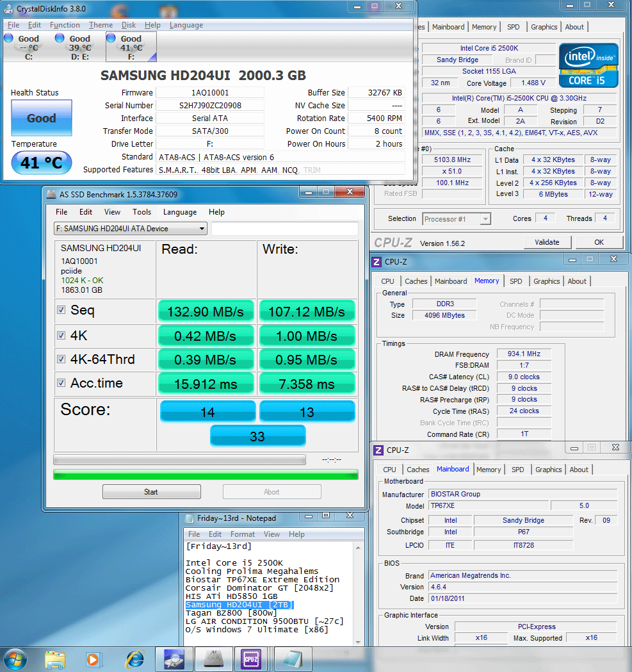
Task: Switch to AS SSD Benchmark taskbar button
Action: (213, 659)
